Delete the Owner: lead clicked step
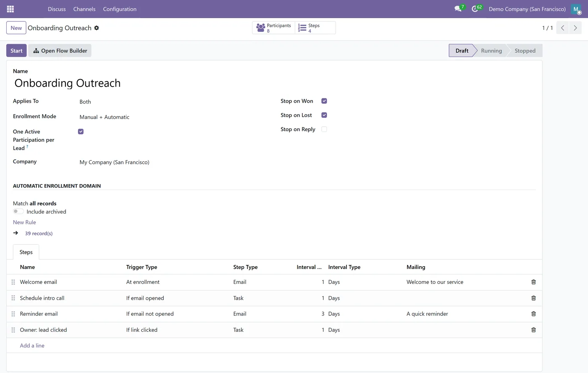Image resolution: width=588 pixels, height=373 pixels. tap(533, 330)
